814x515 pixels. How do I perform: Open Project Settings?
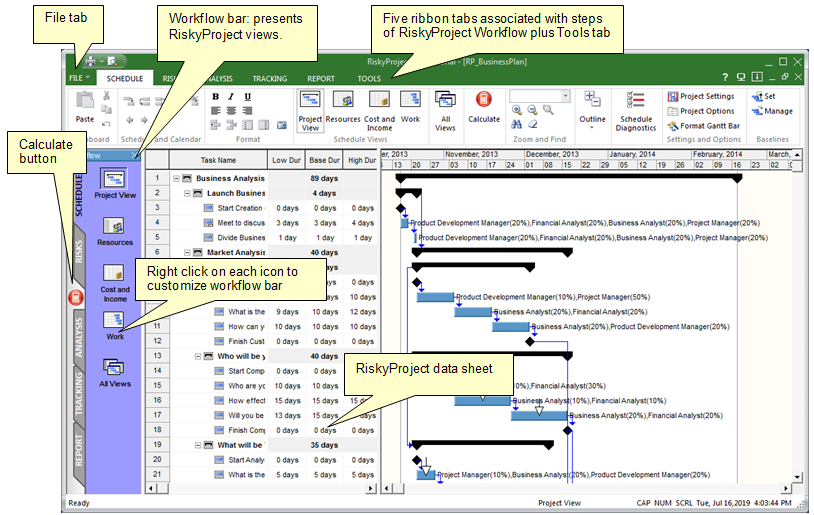(701, 96)
